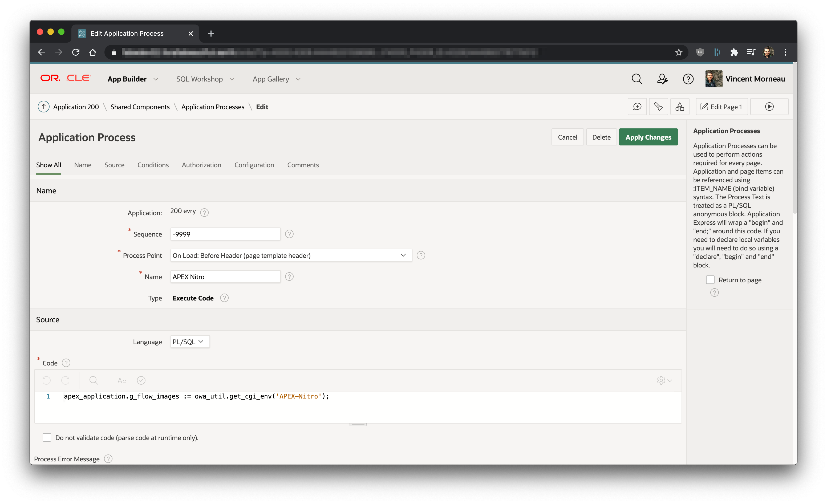Click the code editor validate checkmark icon
This screenshot has height=504, width=827.
point(141,380)
